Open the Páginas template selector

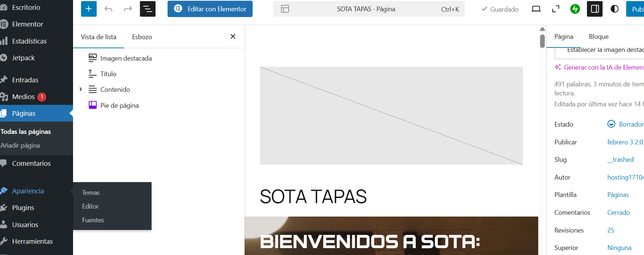[618, 195]
